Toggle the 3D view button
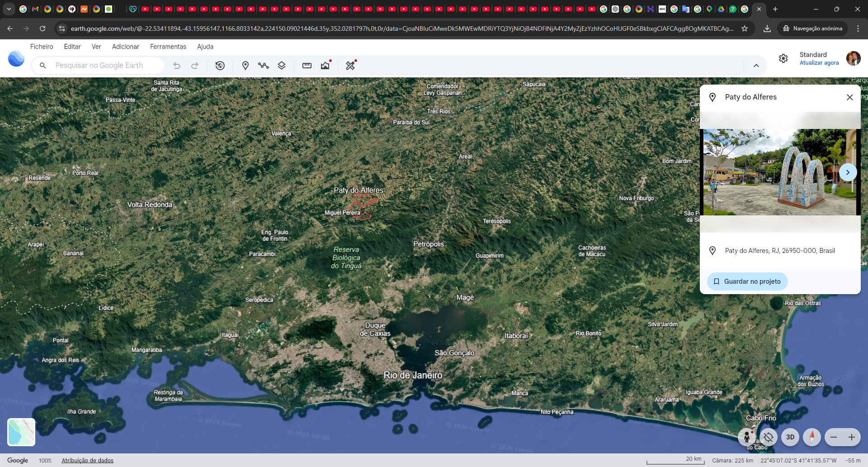 (x=790, y=437)
